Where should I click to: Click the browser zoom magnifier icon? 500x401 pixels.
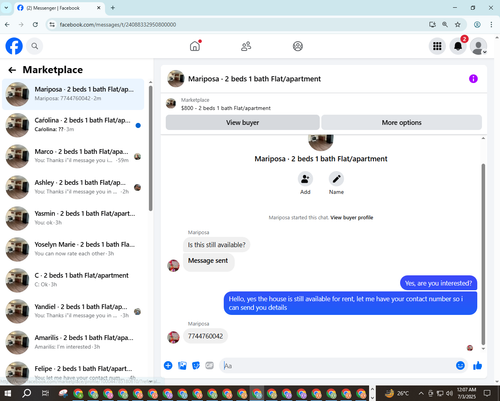(445, 24)
